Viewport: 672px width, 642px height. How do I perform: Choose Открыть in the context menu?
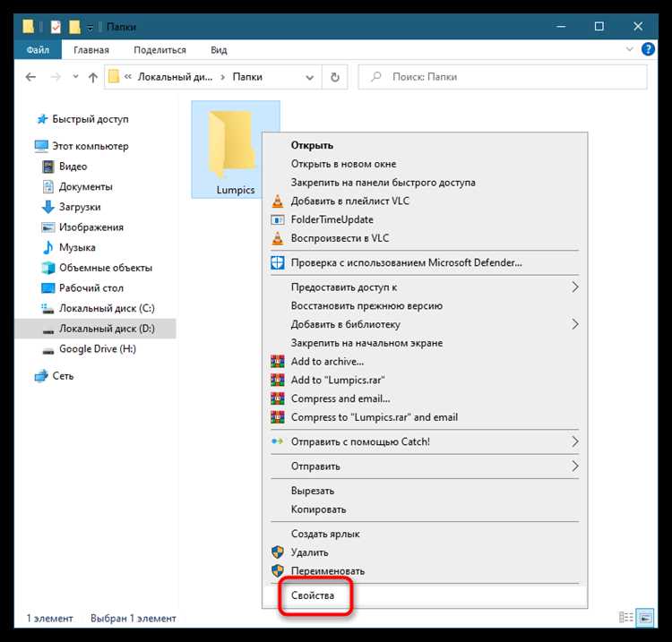click(x=425, y=145)
